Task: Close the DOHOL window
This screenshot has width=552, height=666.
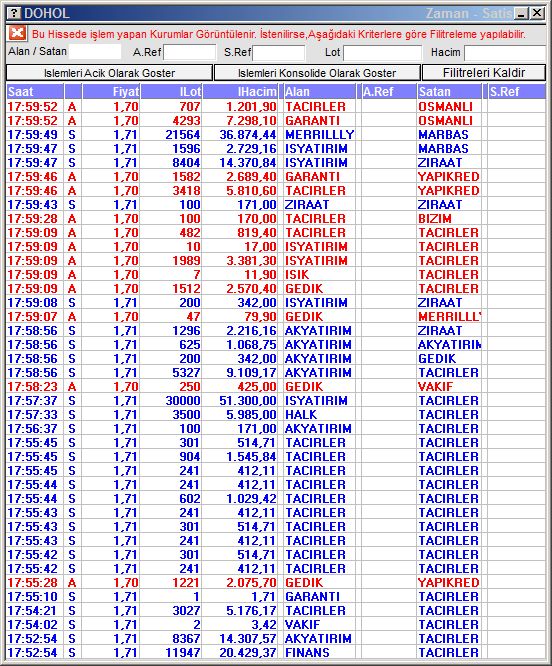Action: pyautogui.click(x=537, y=13)
